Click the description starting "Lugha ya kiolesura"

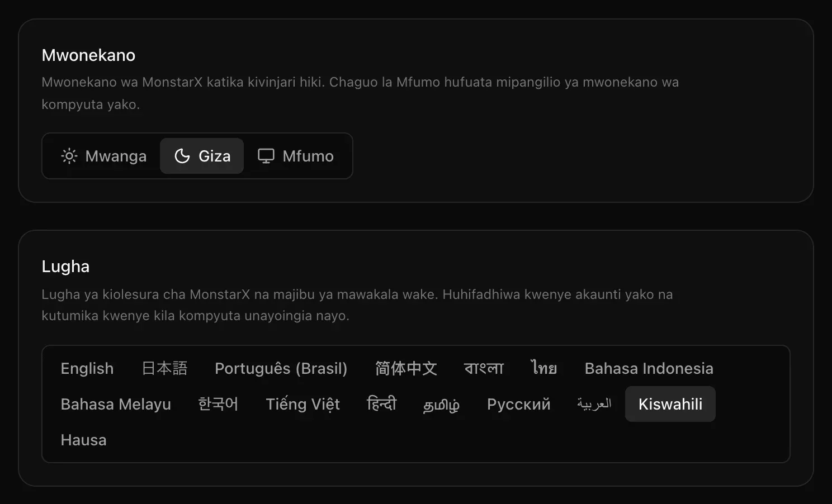click(x=357, y=305)
